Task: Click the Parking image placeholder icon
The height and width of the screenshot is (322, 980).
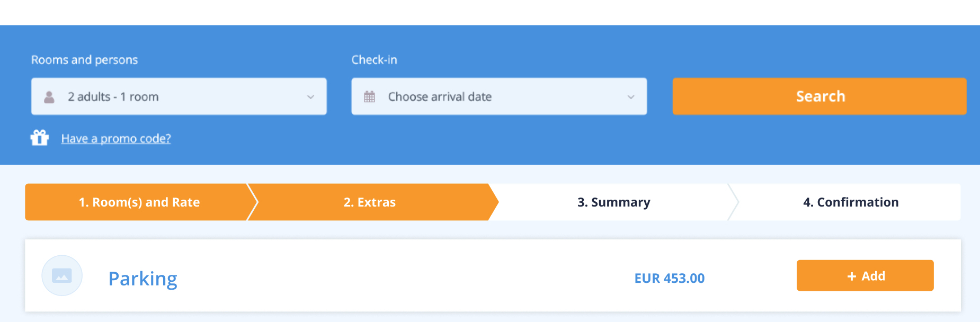Action: (x=62, y=275)
